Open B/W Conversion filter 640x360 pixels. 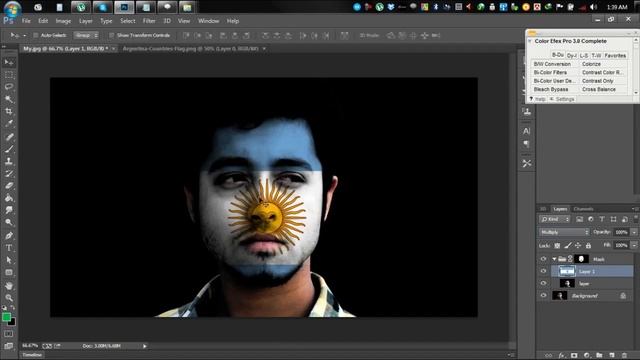(552, 64)
